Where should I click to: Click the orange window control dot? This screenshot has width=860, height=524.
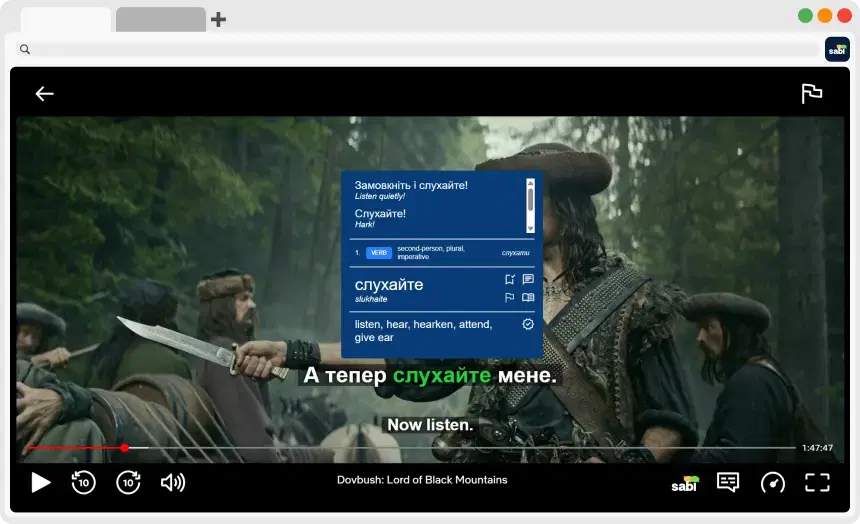tap(824, 15)
